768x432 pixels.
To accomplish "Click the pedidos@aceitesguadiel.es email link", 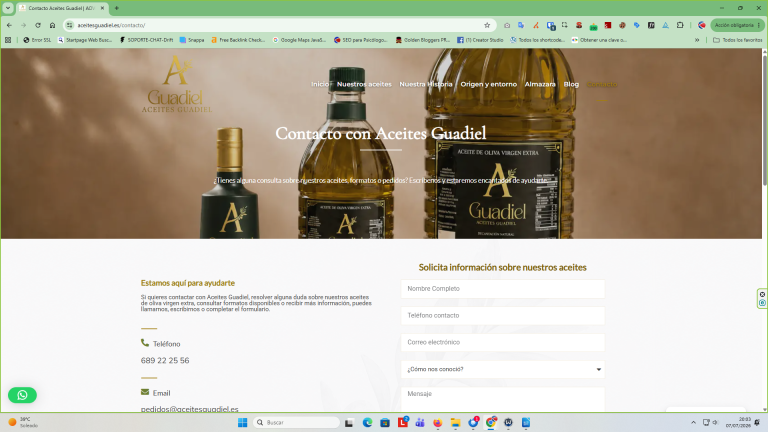I will tap(190, 409).
